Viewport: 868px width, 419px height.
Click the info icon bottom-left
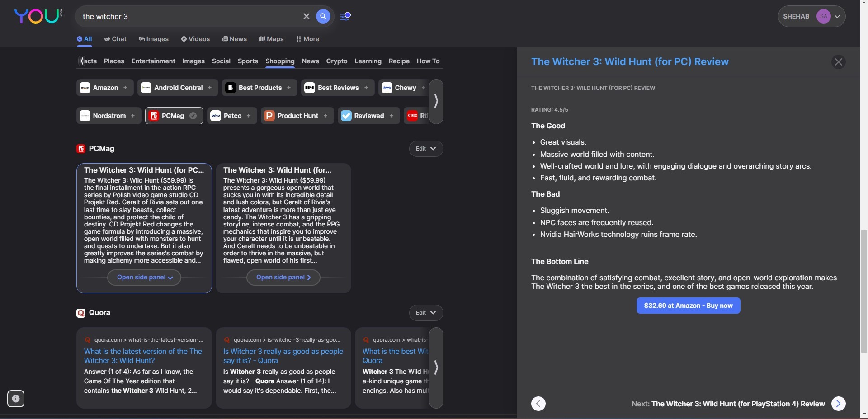coord(16,399)
